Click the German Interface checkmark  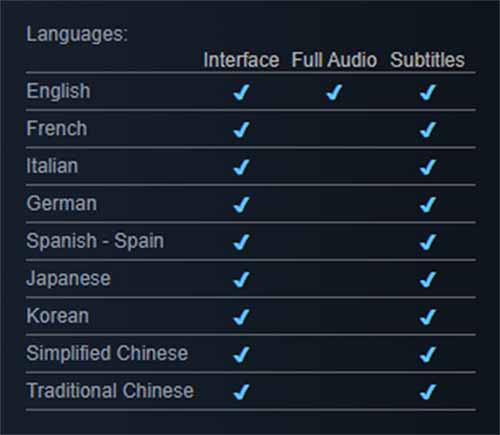241,204
